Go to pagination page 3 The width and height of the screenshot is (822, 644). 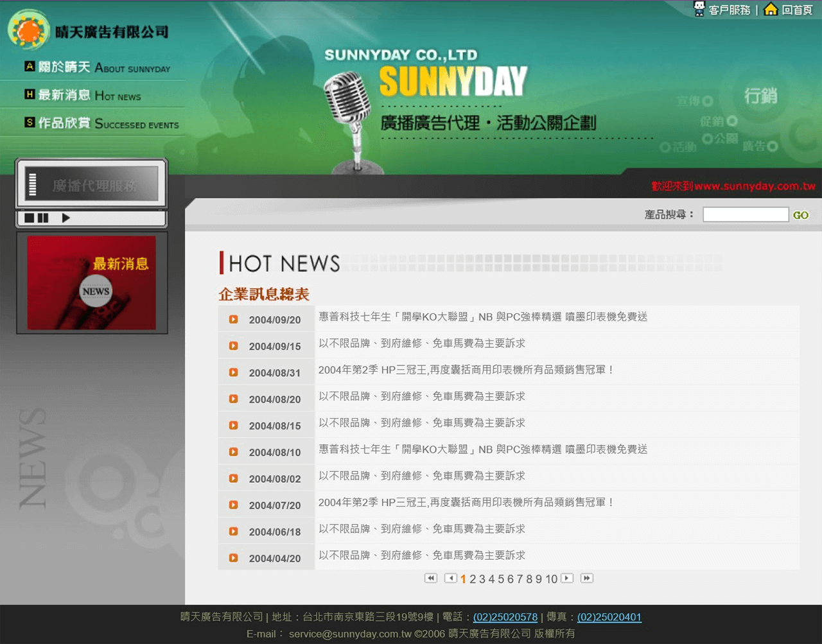tap(482, 579)
